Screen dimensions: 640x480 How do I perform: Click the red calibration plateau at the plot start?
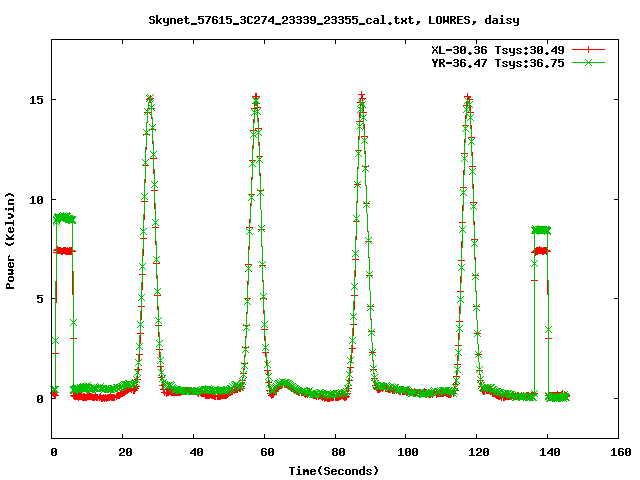click(64, 251)
